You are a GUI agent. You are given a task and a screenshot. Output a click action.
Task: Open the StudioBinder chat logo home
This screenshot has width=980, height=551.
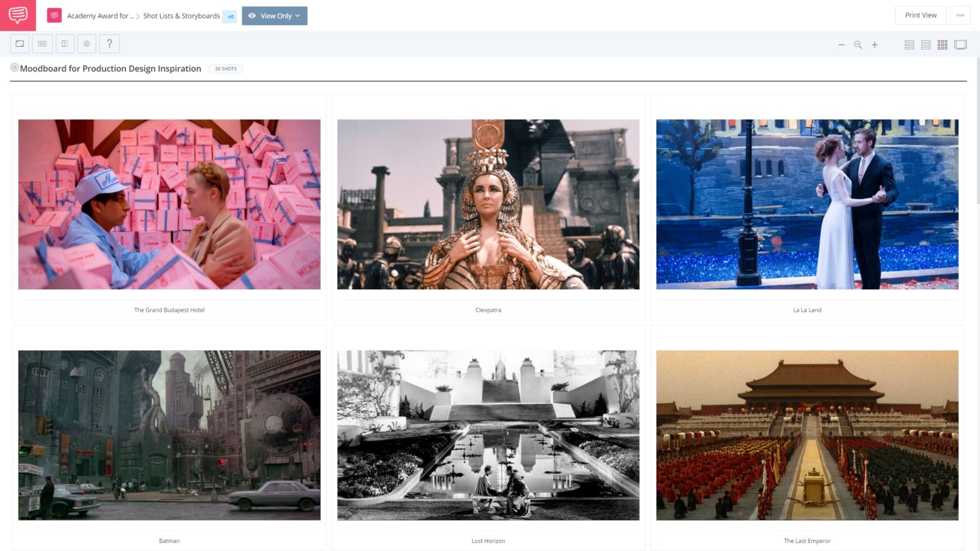click(18, 15)
